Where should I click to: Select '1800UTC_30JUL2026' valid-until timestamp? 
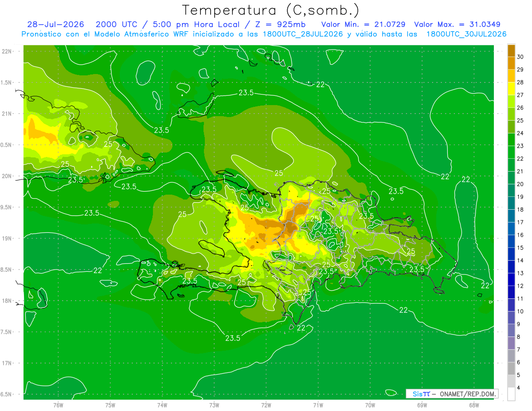point(466,34)
